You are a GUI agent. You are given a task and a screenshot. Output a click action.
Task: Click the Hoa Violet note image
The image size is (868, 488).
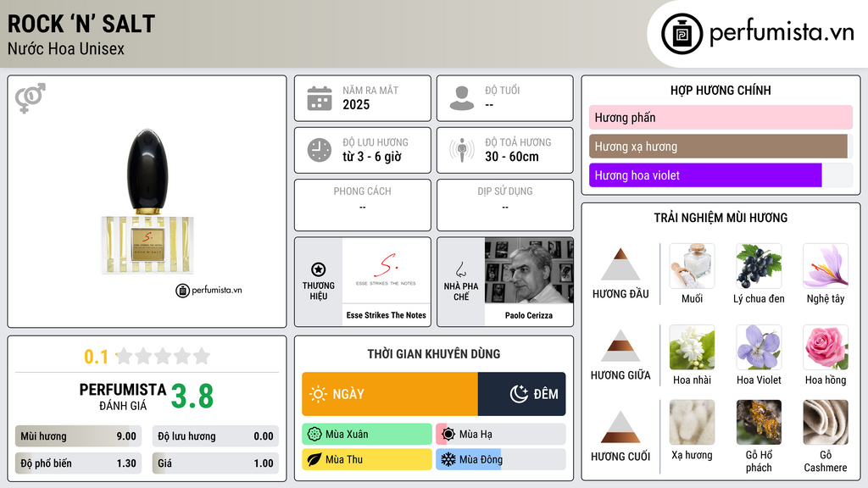tap(759, 347)
